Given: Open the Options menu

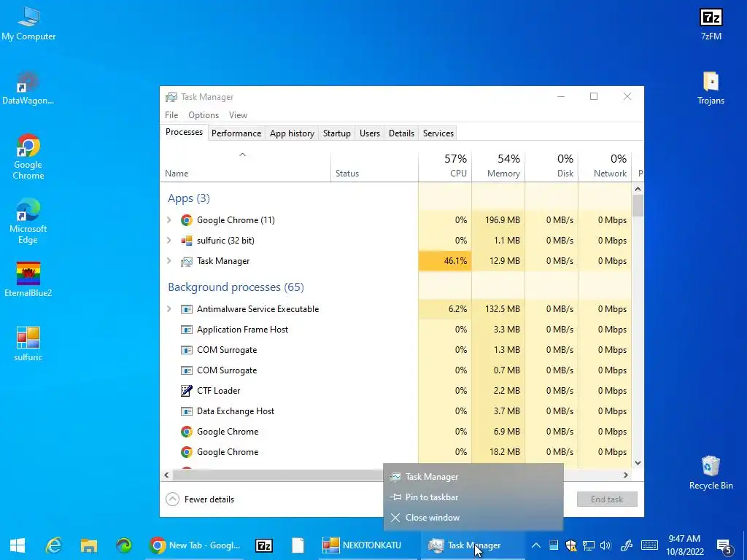Looking at the screenshot, I should coord(204,115).
